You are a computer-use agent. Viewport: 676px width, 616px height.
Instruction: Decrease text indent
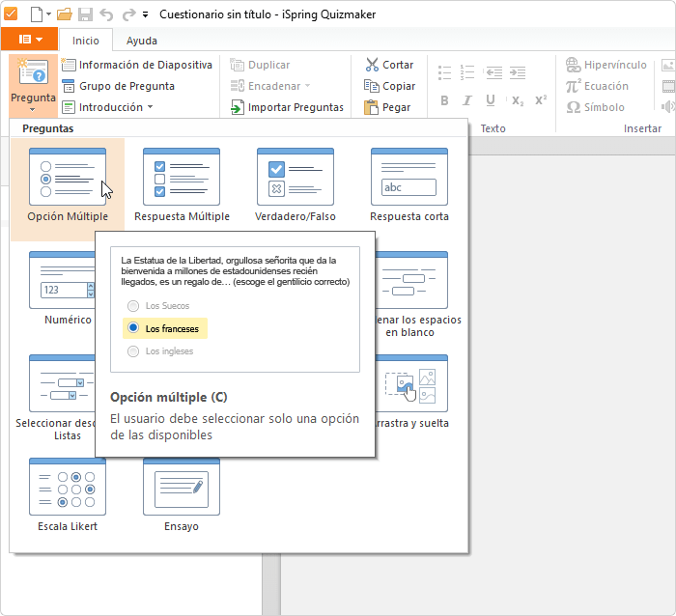[493, 72]
